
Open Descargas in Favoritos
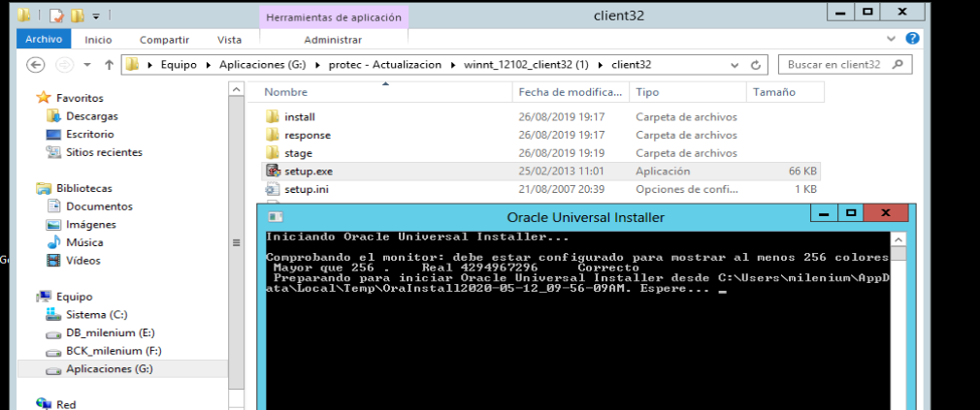(x=92, y=116)
